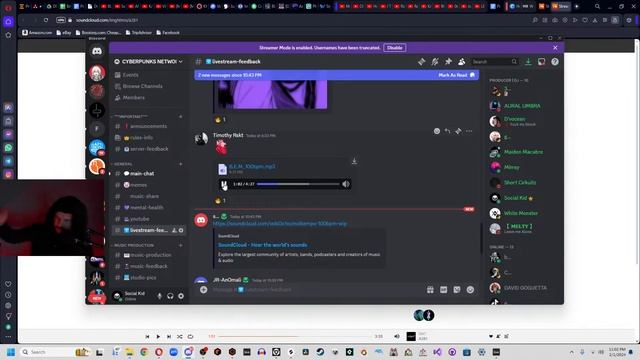Image resolution: width=640 pixels, height=360 pixels.
Task: Deafen with headphones icon in user panel
Action: point(170,296)
